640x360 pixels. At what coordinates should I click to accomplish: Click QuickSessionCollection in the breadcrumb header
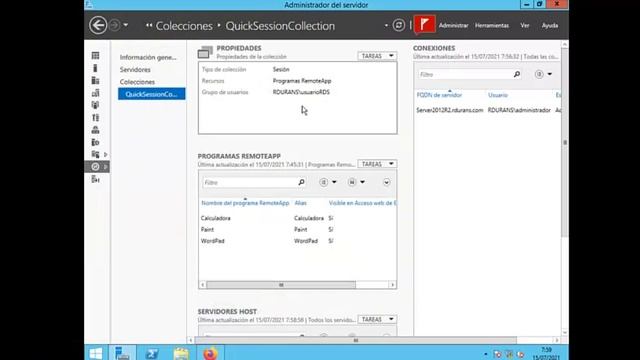tap(280, 26)
